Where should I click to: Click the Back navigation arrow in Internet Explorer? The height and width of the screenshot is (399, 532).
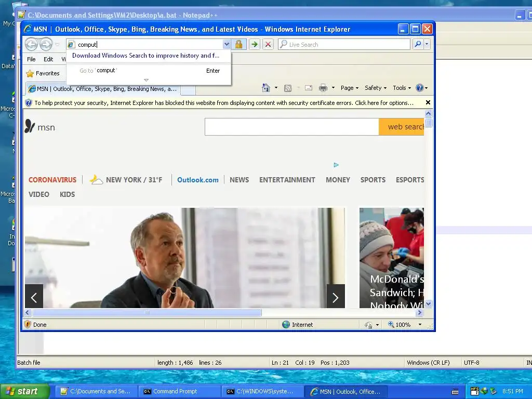click(x=31, y=44)
